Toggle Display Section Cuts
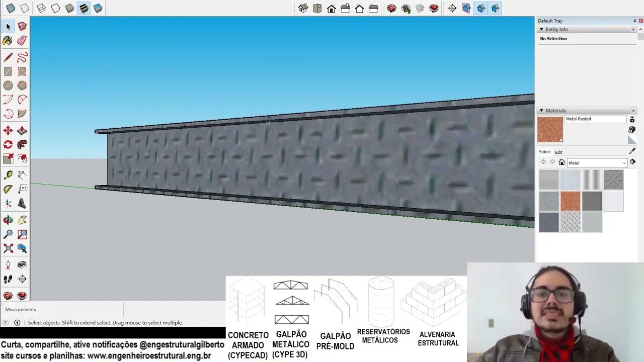The image size is (644, 362). (x=480, y=8)
